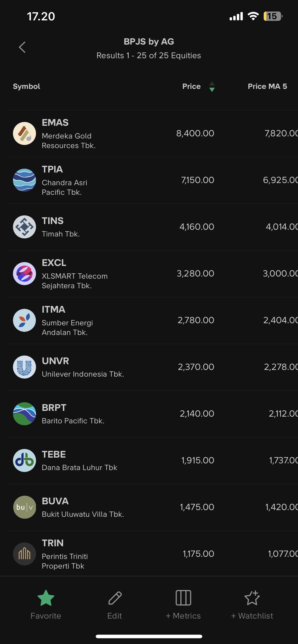
Task: Toggle Price sort order arrows
Action: pos(212,86)
